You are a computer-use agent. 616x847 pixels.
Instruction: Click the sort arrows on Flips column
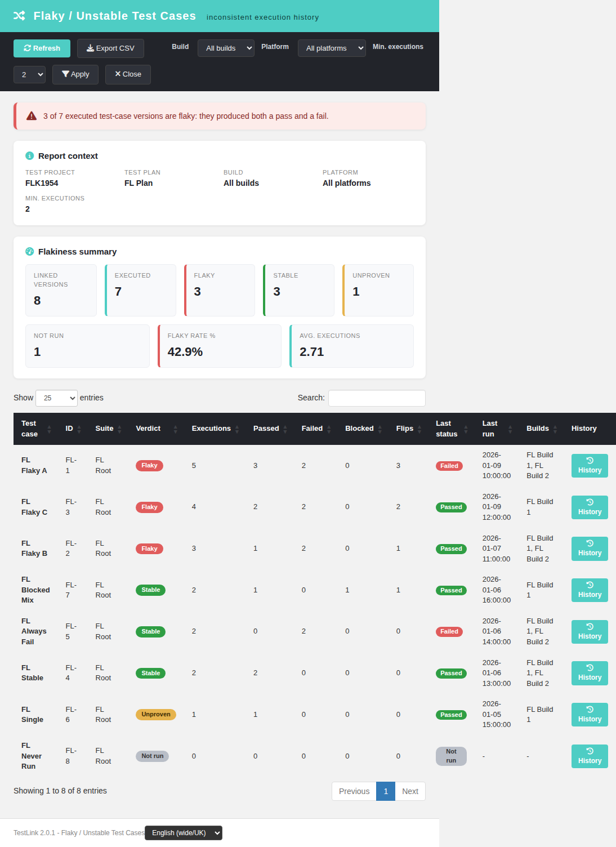coord(419,429)
